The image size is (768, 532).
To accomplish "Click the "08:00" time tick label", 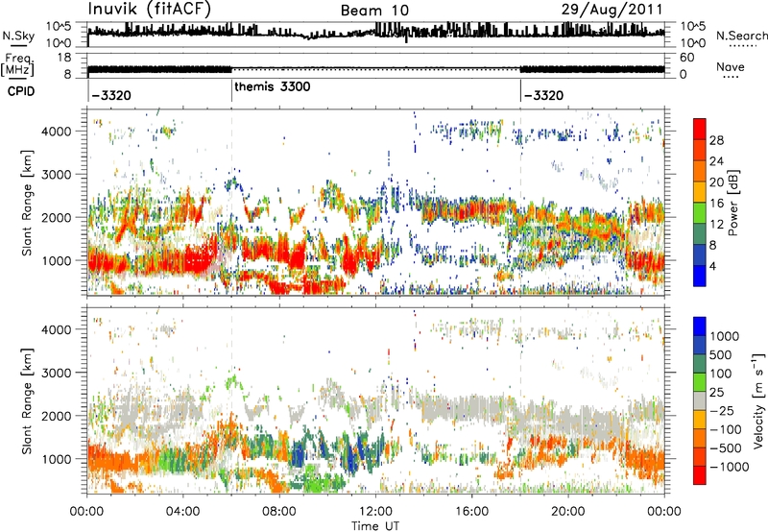I will 278,512.
